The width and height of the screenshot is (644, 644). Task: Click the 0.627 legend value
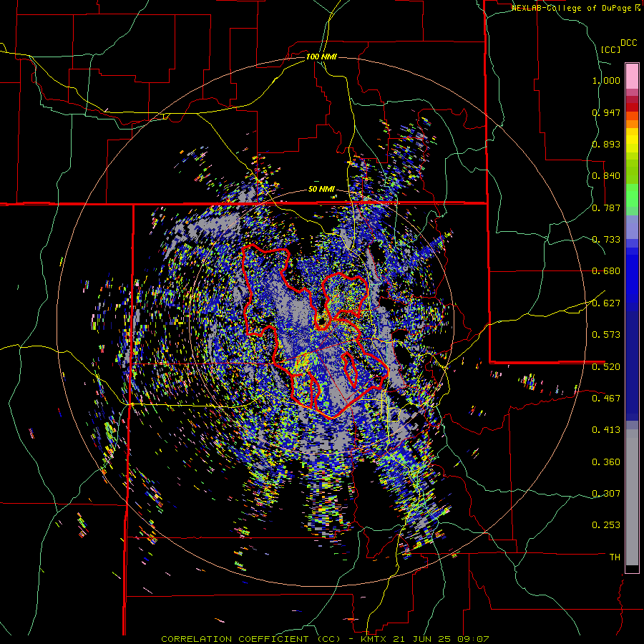(x=606, y=303)
